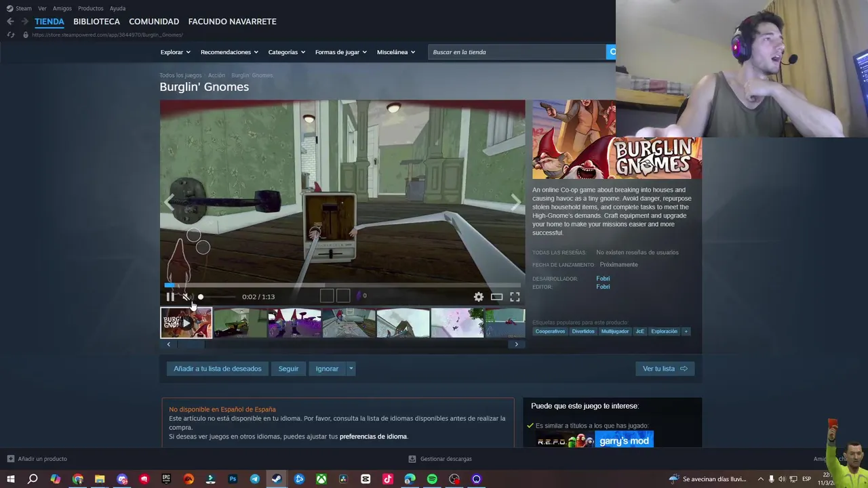This screenshot has width=868, height=488.
Task: Click the store page URL
Action: pos(107,35)
